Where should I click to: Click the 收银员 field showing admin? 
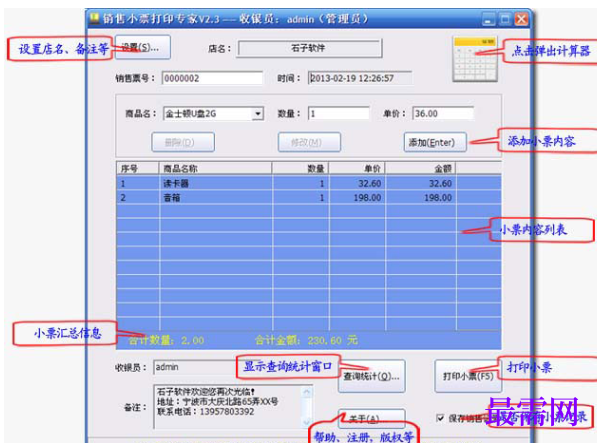tap(195, 367)
